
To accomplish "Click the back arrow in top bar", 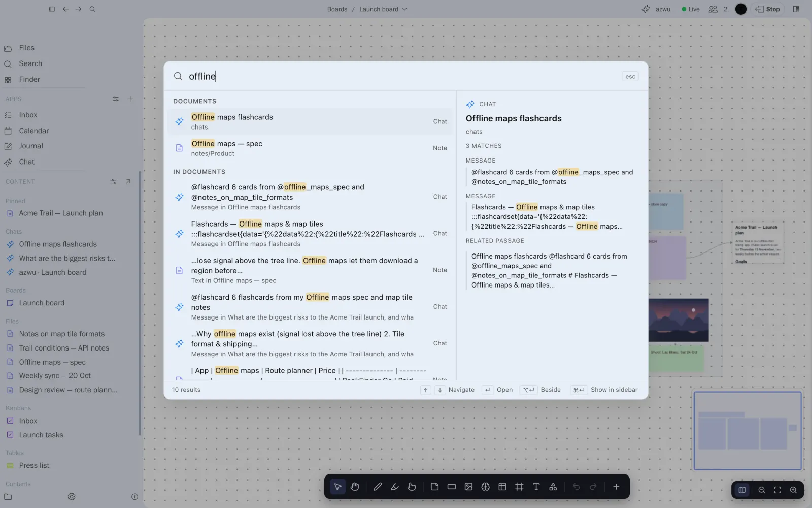I will pyautogui.click(x=65, y=9).
